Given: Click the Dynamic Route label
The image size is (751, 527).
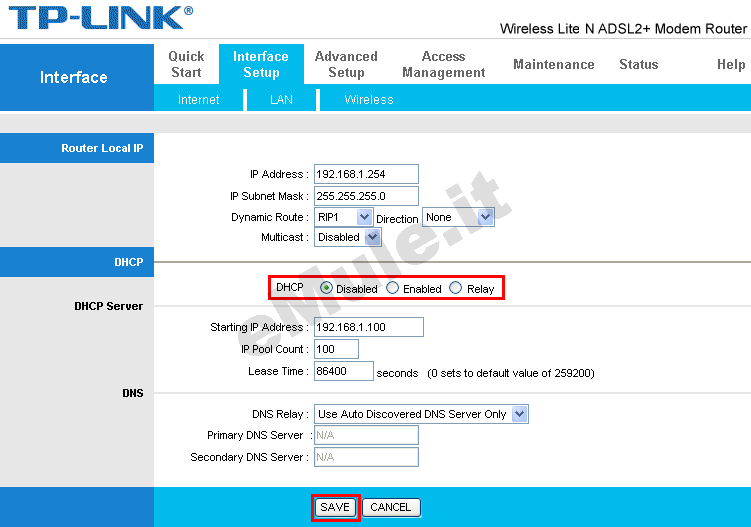Looking at the screenshot, I should coord(270,218).
